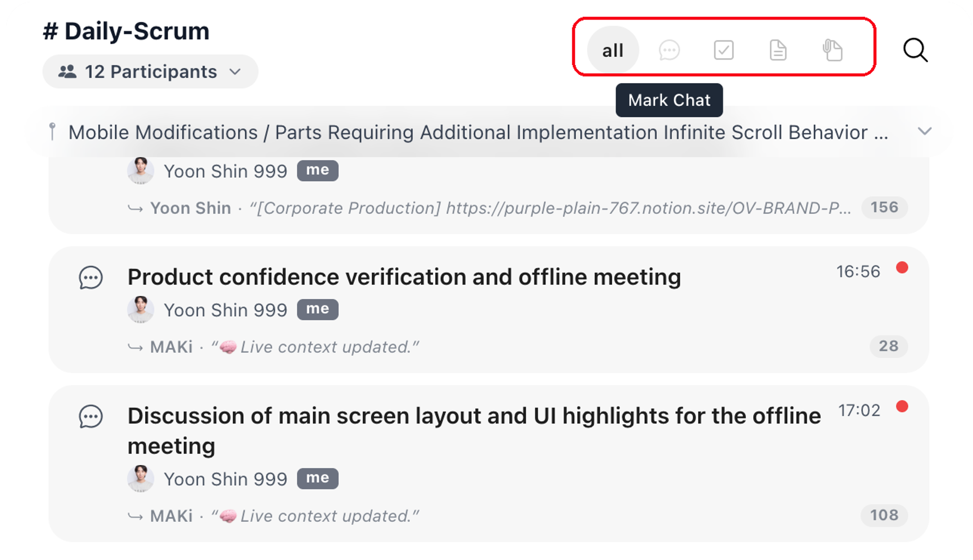Expand the pinned message chevron

(x=924, y=132)
